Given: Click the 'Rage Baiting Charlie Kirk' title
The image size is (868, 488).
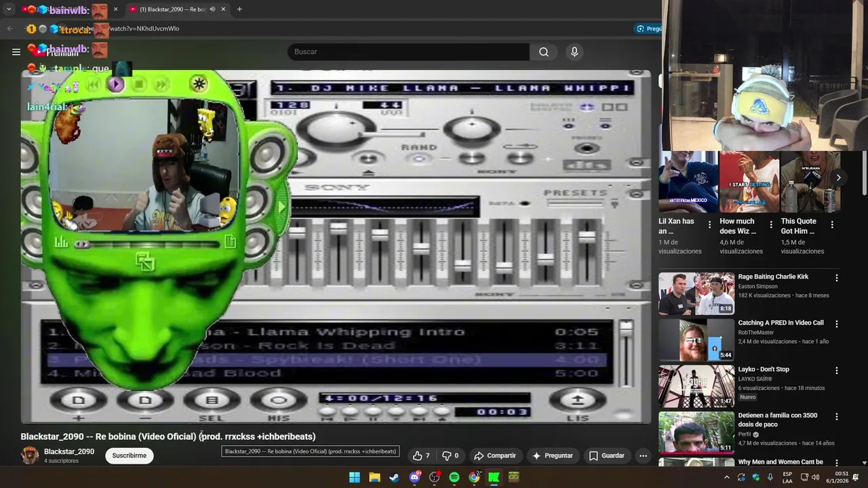Looking at the screenshot, I should click(773, 277).
